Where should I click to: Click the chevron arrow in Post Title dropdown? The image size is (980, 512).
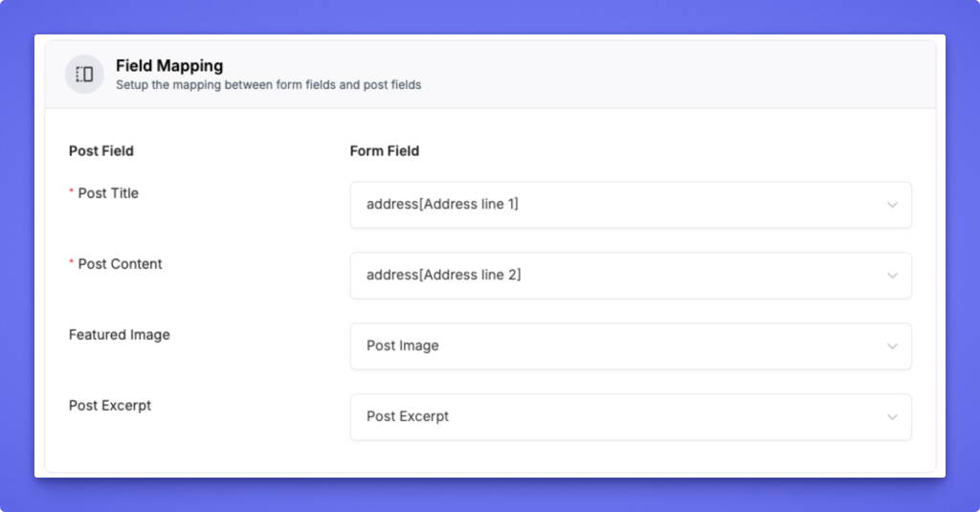pos(892,205)
